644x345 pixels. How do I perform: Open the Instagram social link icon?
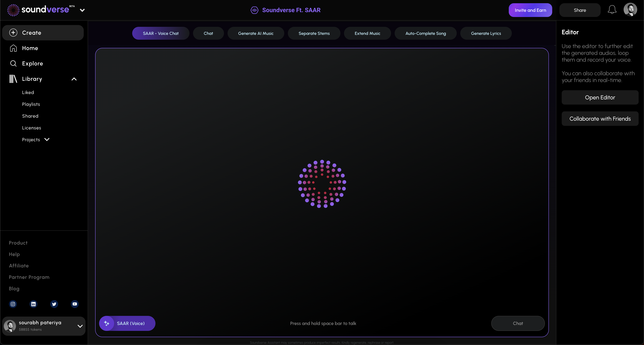click(13, 304)
